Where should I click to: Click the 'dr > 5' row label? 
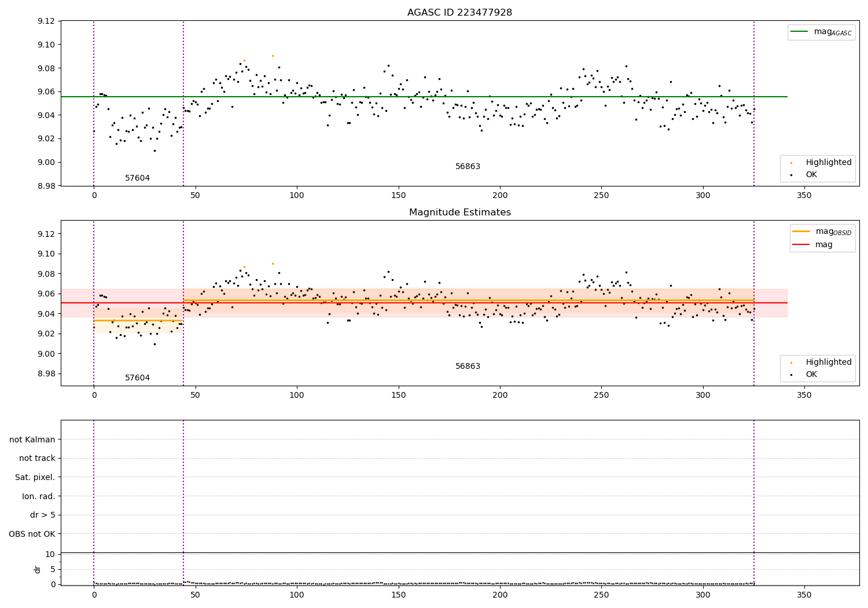pos(43,515)
